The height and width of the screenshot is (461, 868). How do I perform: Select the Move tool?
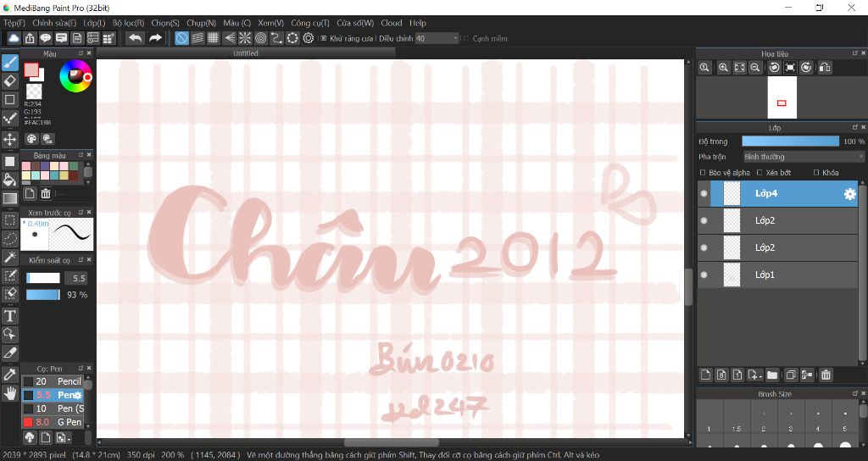pos(10,139)
